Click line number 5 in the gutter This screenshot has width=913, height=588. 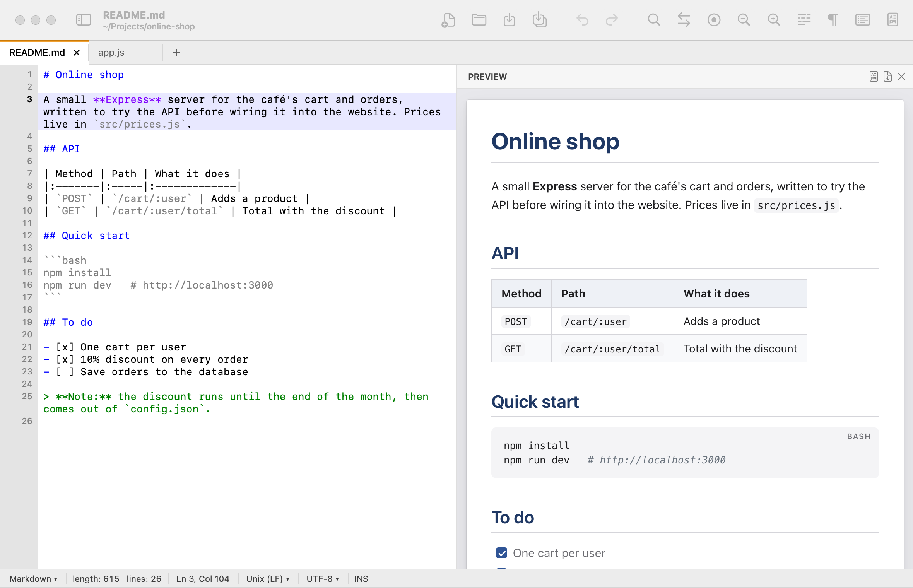pyautogui.click(x=29, y=149)
